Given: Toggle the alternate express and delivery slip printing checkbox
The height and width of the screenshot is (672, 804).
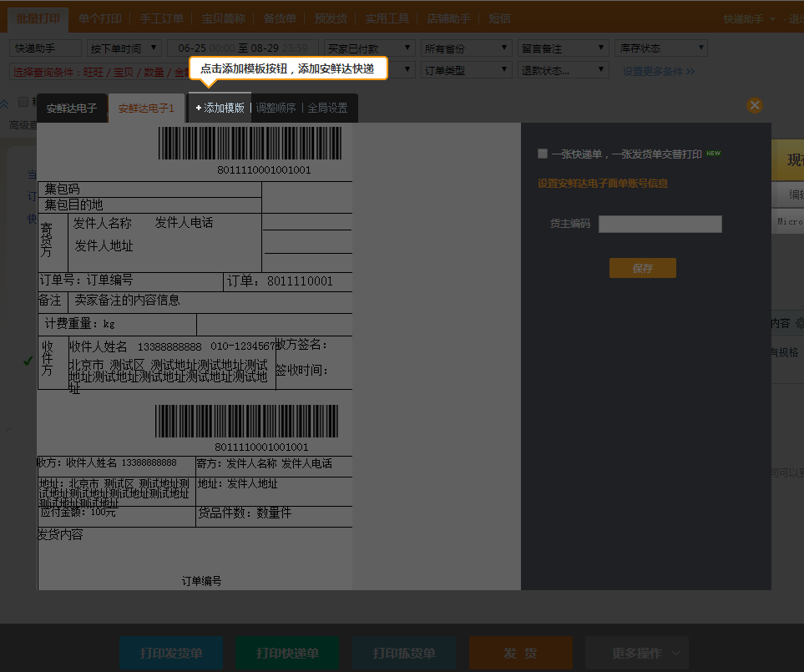Looking at the screenshot, I should [543, 154].
